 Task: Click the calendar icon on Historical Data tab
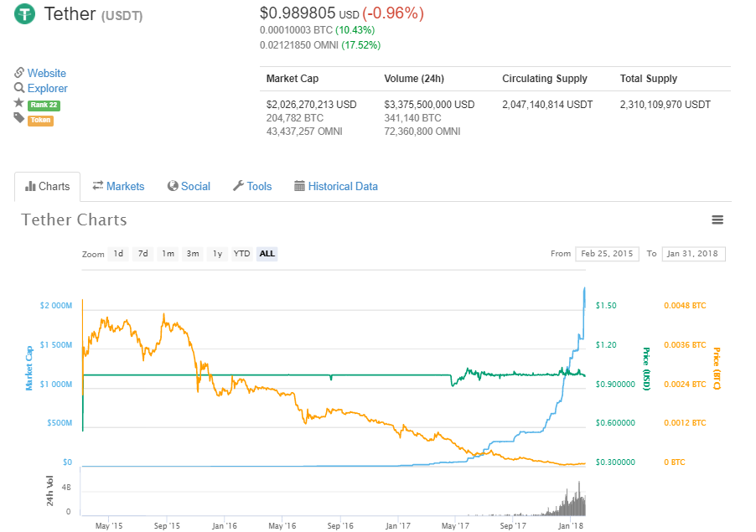299,186
